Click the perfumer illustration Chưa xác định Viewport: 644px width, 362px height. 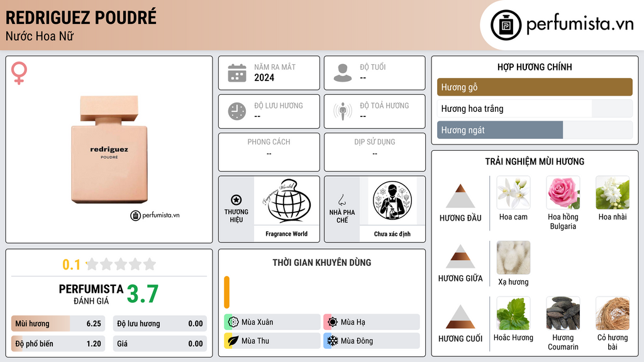pyautogui.click(x=392, y=200)
